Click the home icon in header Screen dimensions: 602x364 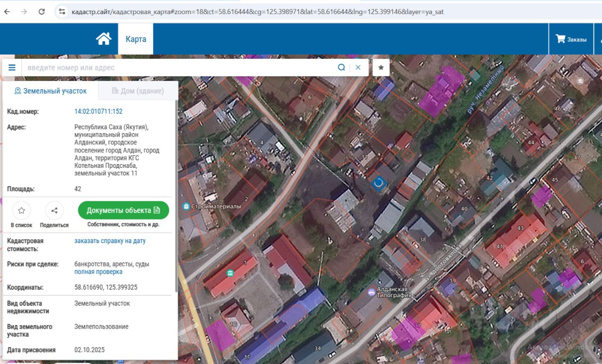(103, 39)
